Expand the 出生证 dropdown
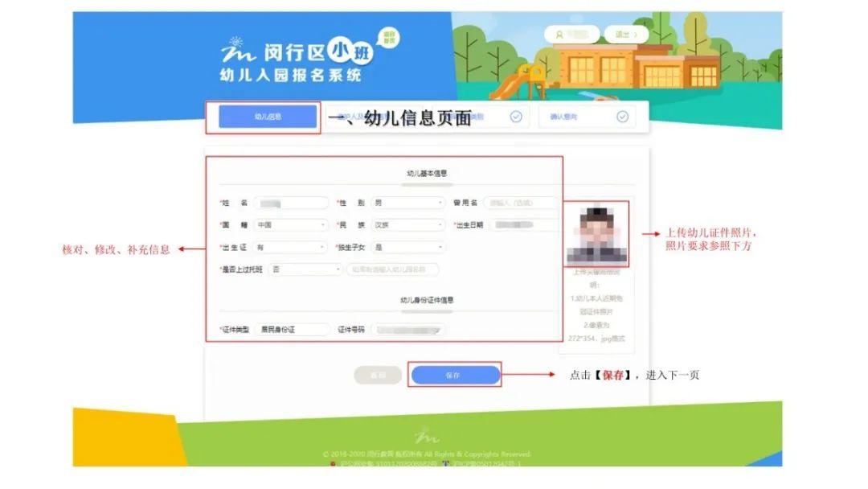The width and height of the screenshot is (868, 489). pos(291,247)
